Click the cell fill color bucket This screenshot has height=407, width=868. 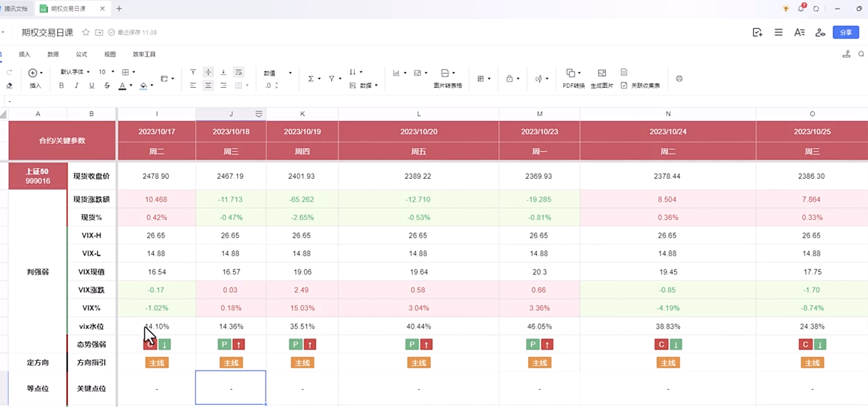pos(144,86)
